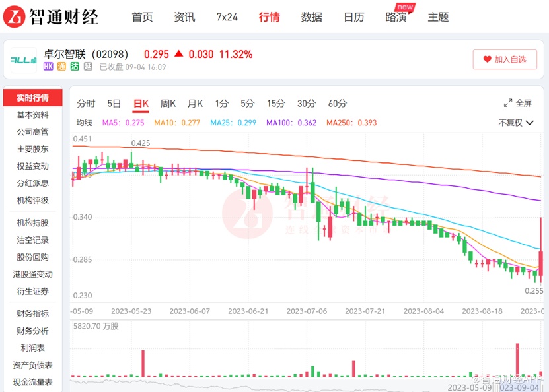Click the new badge on 路演
The height and width of the screenshot is (392, 549).
pos(405,7)
